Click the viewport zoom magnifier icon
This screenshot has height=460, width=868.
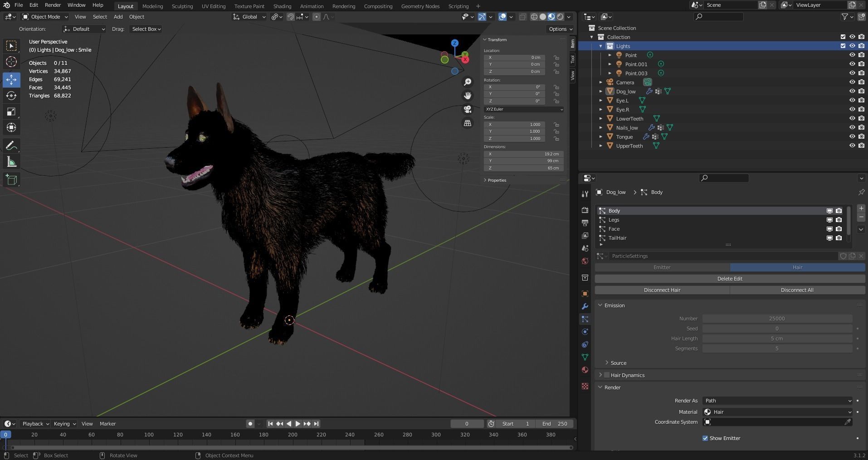click(468, 82)
